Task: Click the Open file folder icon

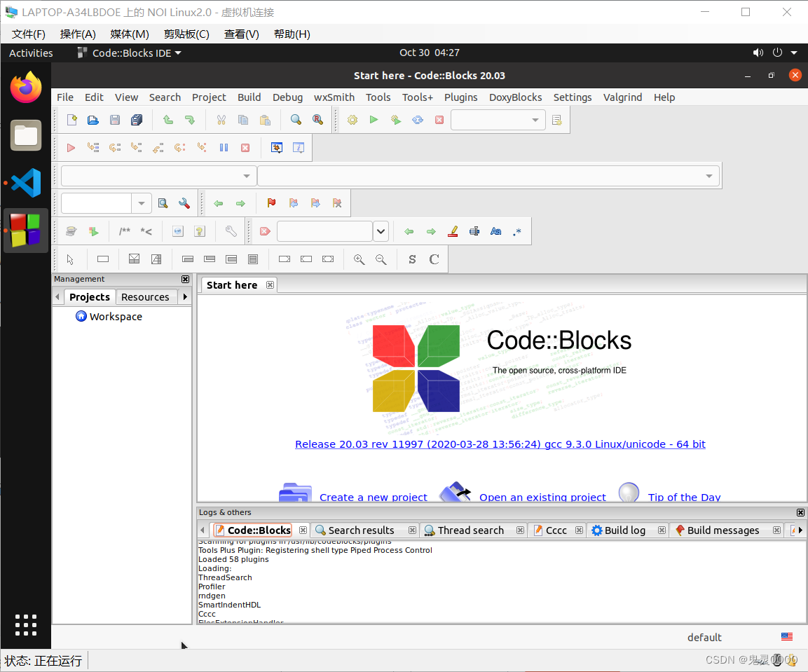Action: (x=93, y=120)
